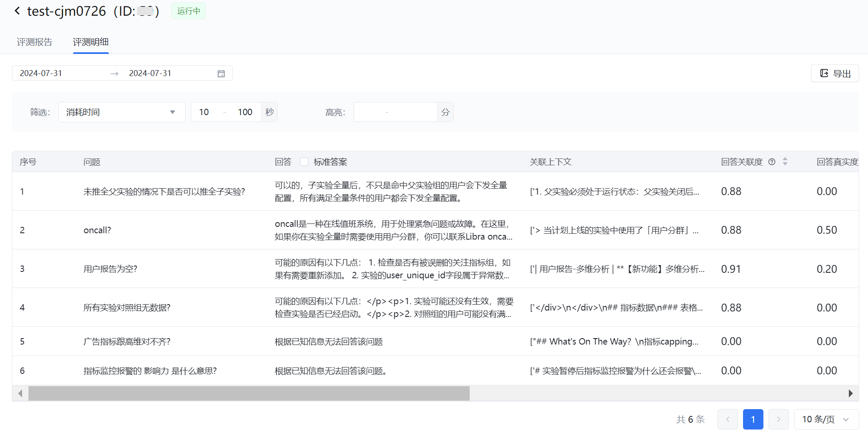The width and height of the screenshot is (868, 438).
Task: Click the horizontal scrollbar thumb of the table
Action: (249, 393)
